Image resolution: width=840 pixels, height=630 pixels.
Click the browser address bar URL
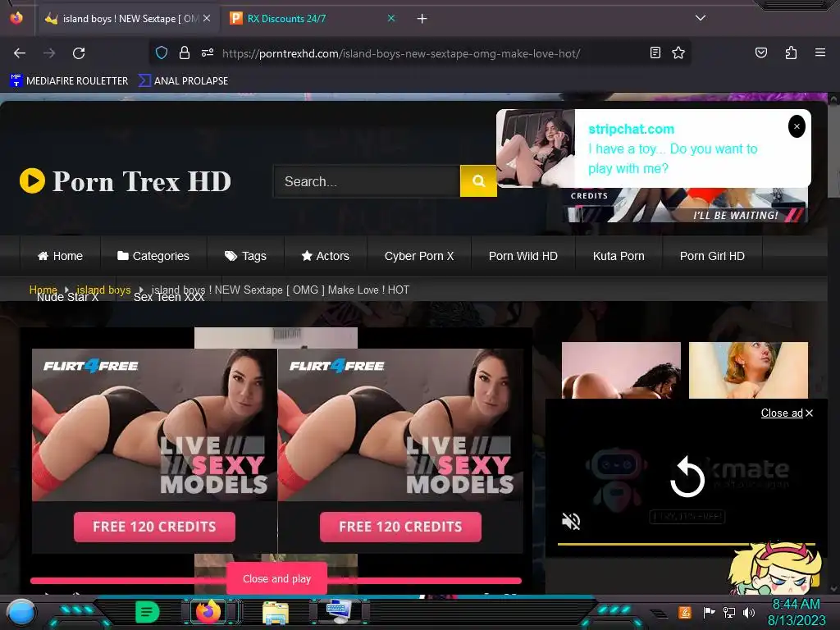pyautogui.click(x=400, y=53)
